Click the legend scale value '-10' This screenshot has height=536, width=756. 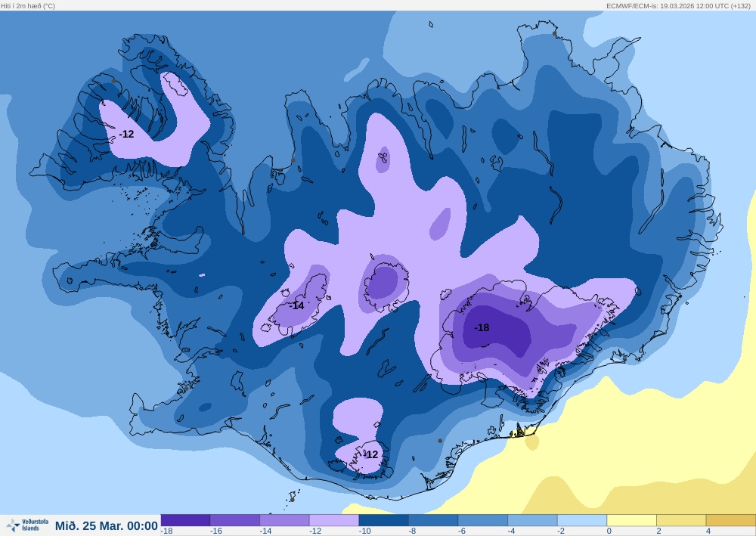point(364,531)
